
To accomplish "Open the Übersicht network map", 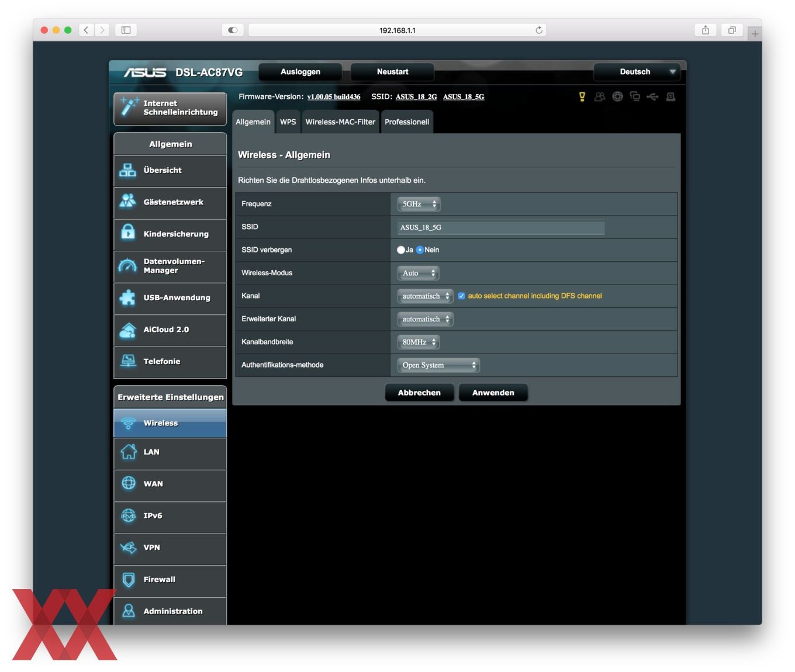I will click(170, 171).
